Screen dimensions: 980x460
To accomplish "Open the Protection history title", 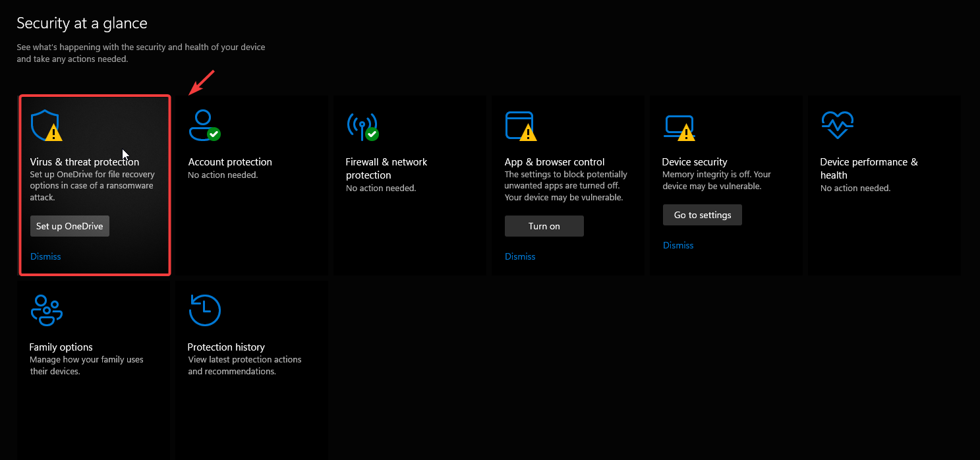I will coord(226,347).
